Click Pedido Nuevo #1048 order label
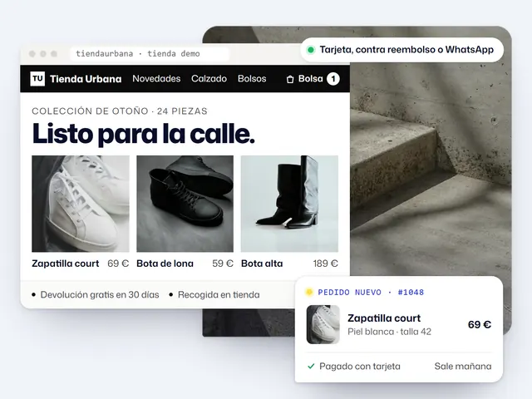 371,292
